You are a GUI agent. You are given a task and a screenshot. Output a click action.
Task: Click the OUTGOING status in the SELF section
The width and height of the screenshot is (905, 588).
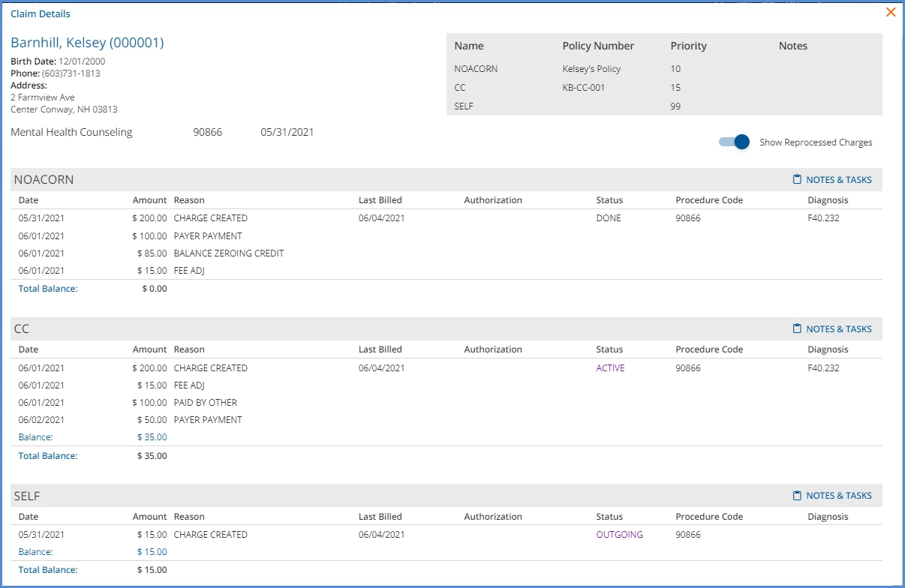click(x=619, y=535)
